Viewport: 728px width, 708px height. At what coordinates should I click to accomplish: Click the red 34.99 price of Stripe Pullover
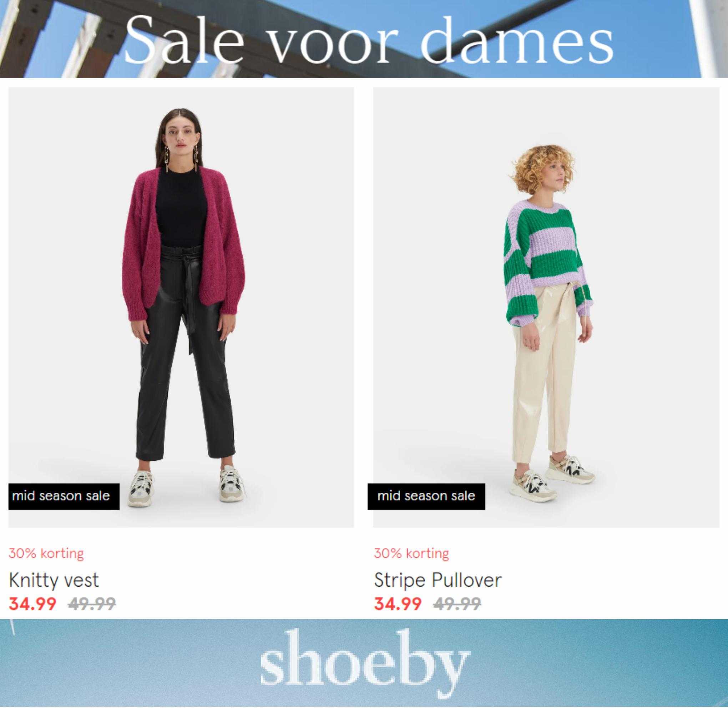coord(398,603)
